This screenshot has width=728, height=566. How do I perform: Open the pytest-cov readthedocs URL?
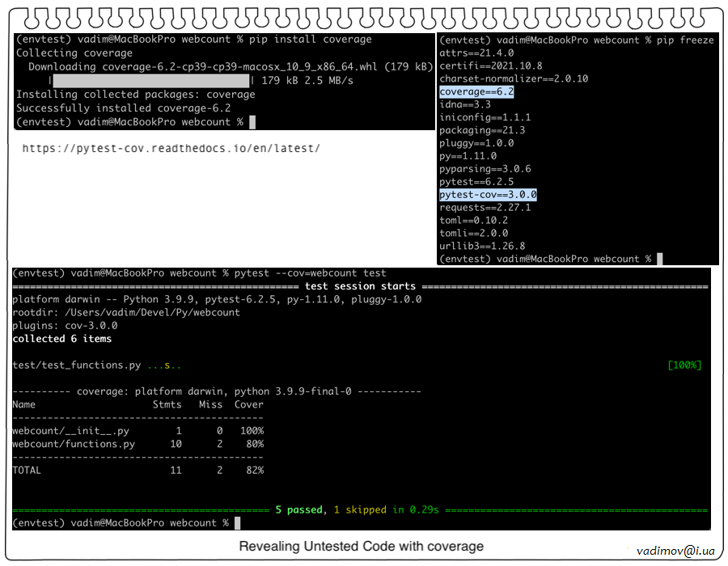(x=171, y=149)
